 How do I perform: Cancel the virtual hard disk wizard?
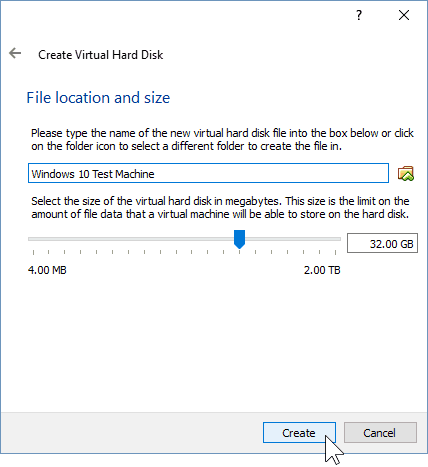click(x=380, y=433)
